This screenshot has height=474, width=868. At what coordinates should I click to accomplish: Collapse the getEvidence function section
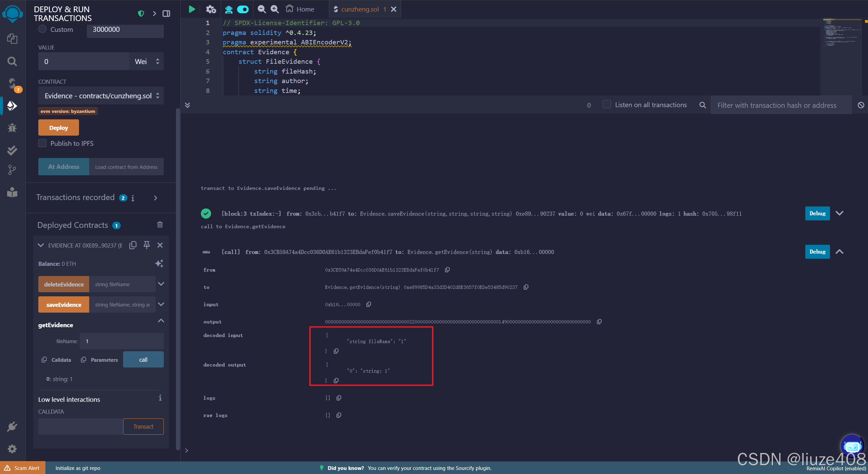click(x=161, y=321)
